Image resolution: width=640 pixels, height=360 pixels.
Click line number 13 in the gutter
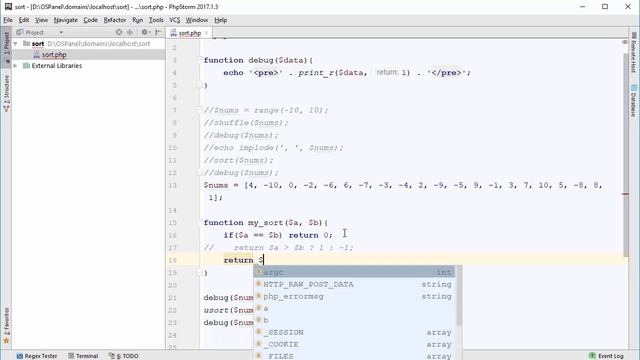pyautogui.click(x=172, y=185)
